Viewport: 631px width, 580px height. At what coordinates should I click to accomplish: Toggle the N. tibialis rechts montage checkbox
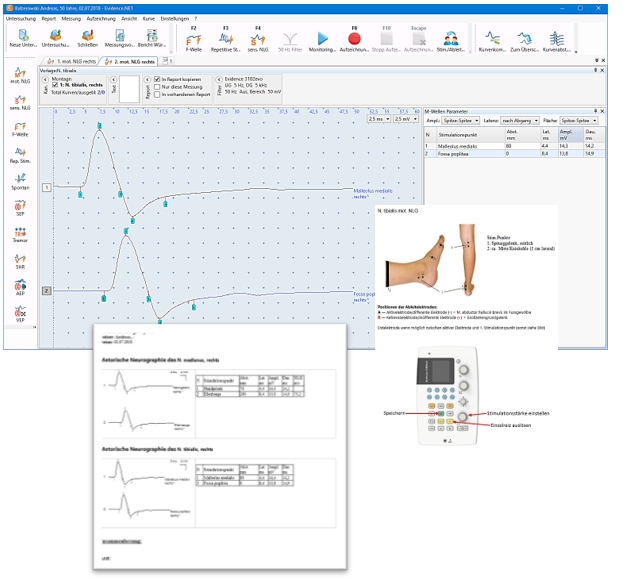point(53,85)
